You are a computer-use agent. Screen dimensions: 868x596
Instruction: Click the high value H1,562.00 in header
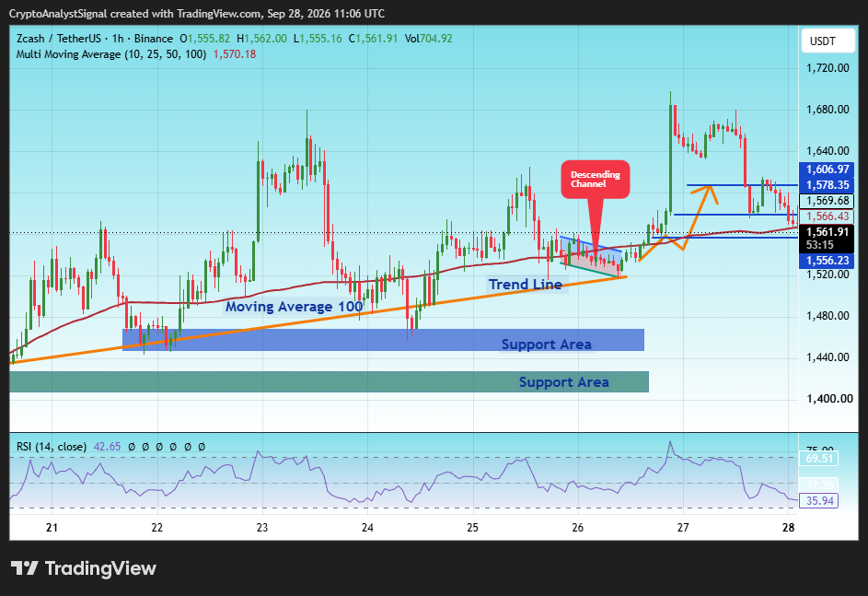click(x=261, y=39)
